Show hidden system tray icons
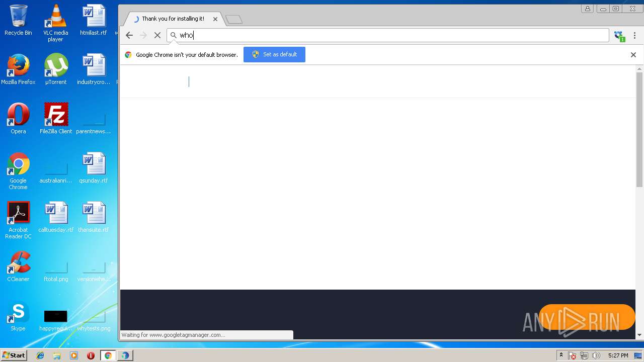The width and height of the screenshot is (644, 362). point(561,355)
